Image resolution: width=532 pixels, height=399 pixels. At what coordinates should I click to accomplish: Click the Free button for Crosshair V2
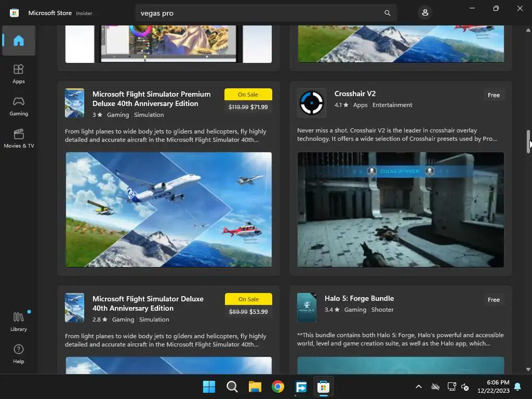[x=494, y=95]
